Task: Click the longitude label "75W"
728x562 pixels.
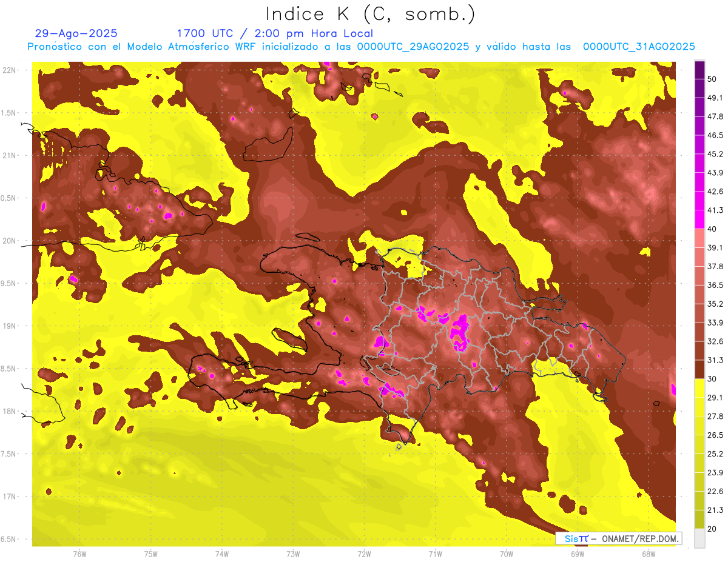Action: (151, 554)
